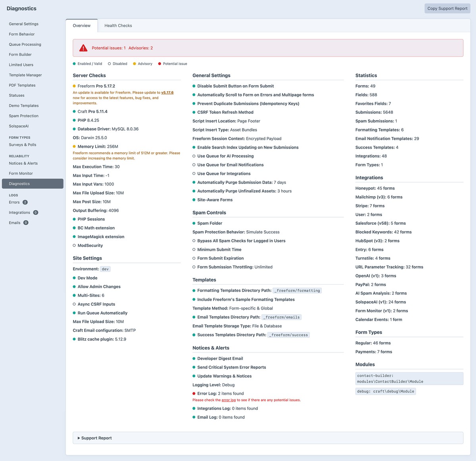Image resolution: width=476 pixels, height=461 pixels.
Task: Click the red warning triangle icon
Action: [x=83, y=48]
